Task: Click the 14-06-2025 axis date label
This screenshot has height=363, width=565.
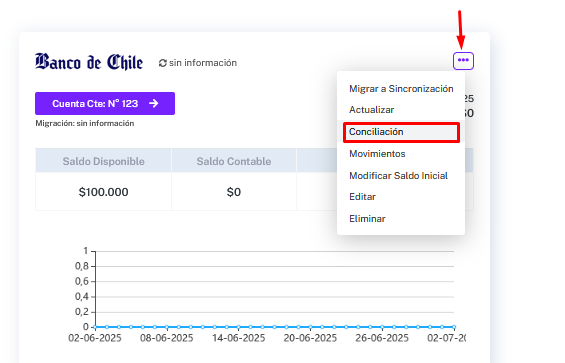Action: click(239, 338)
